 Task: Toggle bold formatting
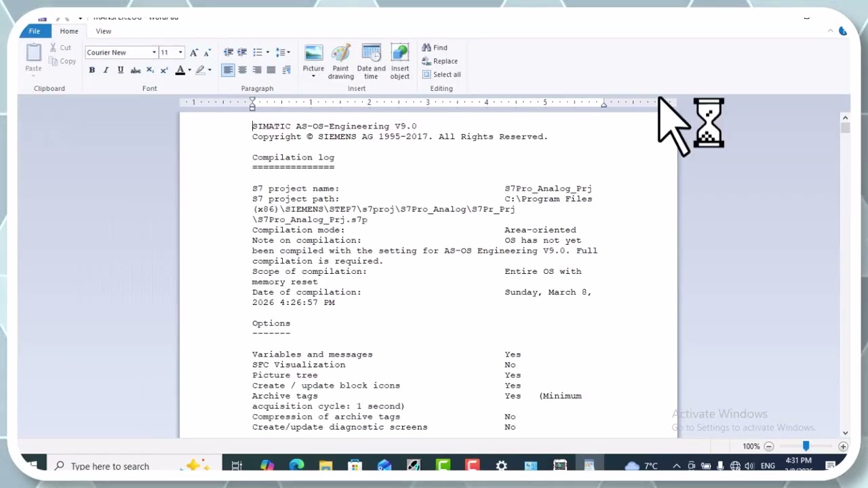92,70
